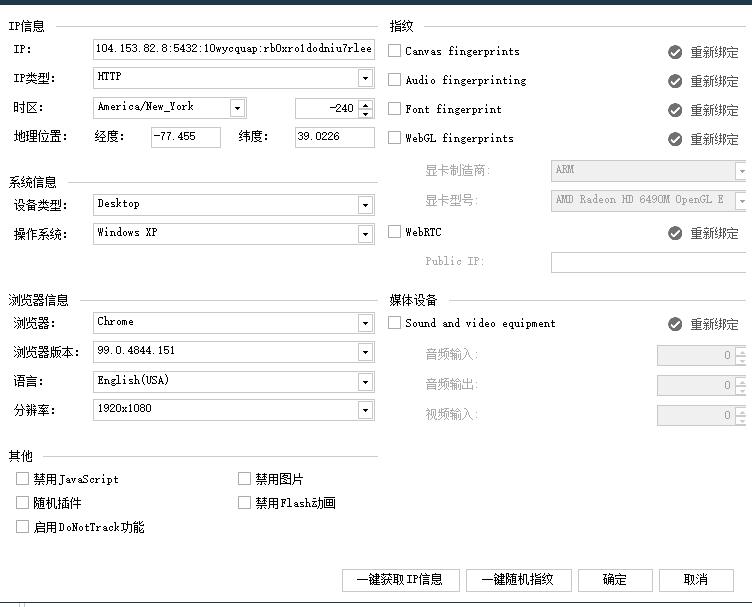
Task: Enable WebGL fingerprints checkbox
Action: [x=394, y=138]
